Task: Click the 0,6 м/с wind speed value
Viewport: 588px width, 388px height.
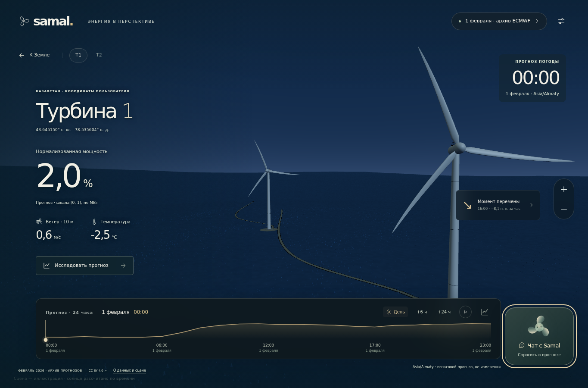Action: click(48, 235)
